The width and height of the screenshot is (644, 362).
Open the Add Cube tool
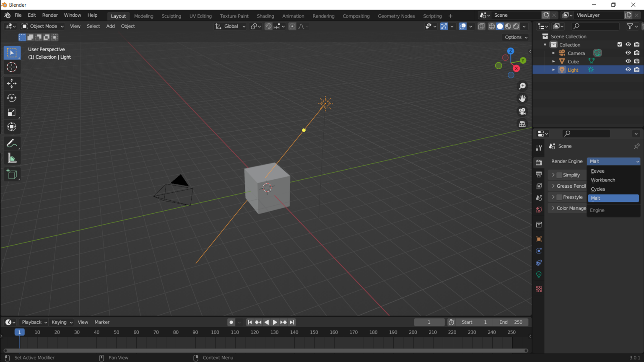12,174
